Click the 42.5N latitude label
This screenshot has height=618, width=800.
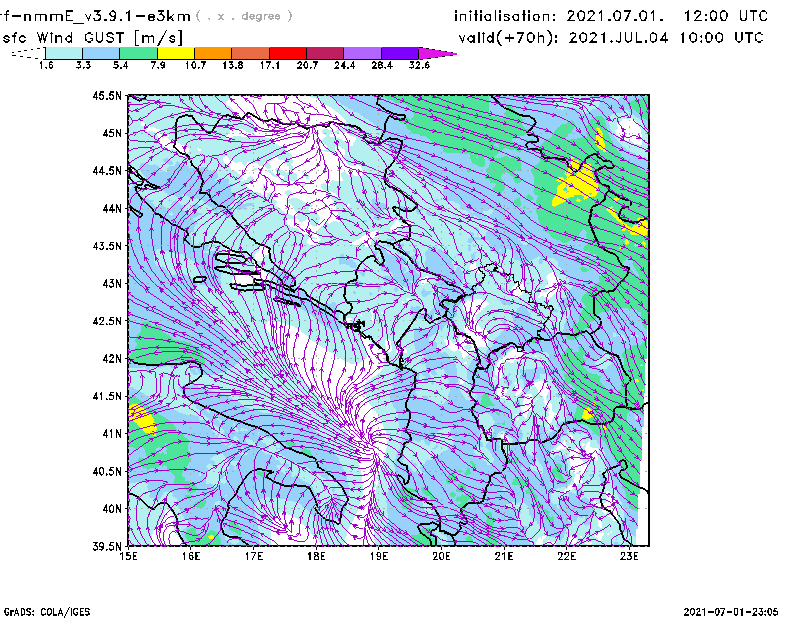(x=107, y=321)
